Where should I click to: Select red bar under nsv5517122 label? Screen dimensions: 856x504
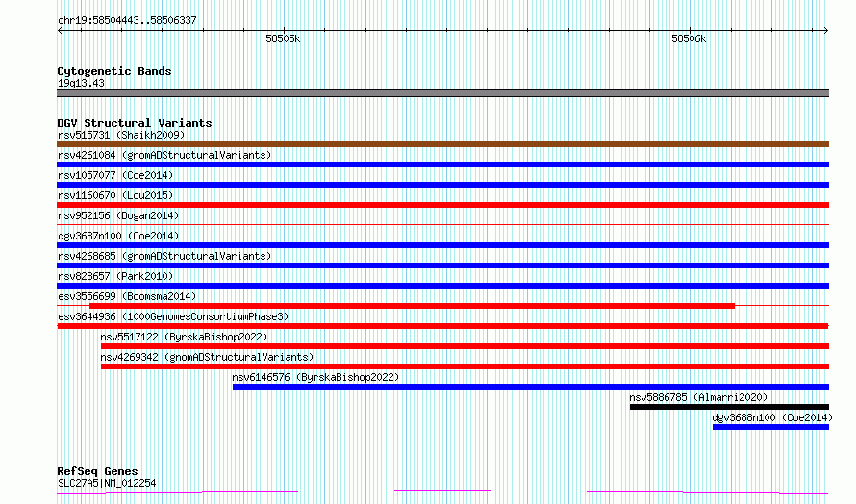[x=466, y=346]
